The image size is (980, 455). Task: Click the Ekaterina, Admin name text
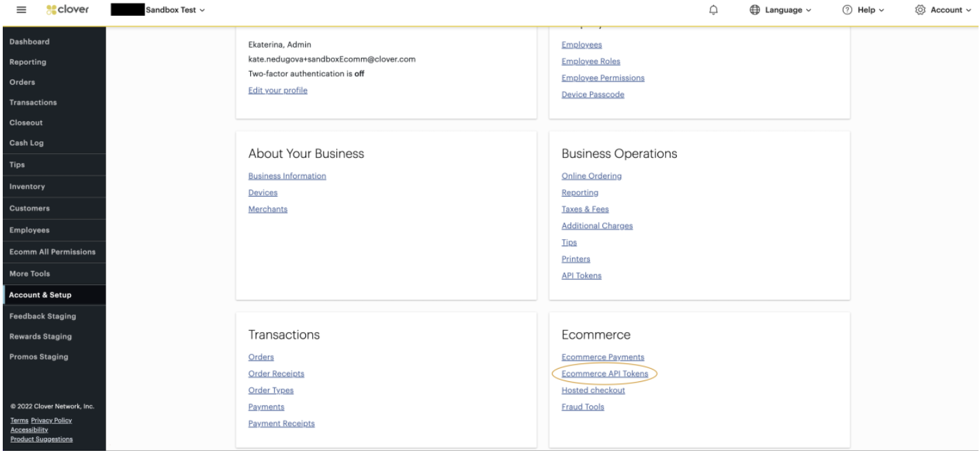pyautogui.click(x=280, y=45)
